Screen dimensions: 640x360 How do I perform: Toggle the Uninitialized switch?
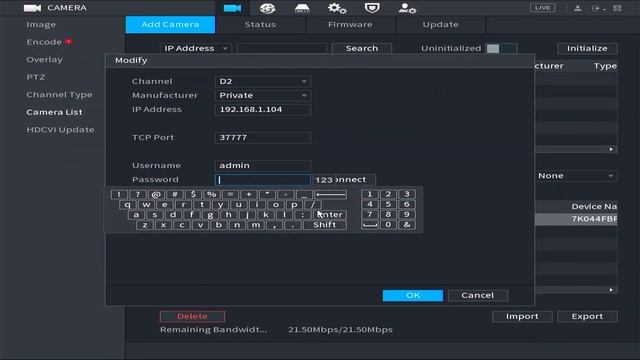(x=501, y=49)
